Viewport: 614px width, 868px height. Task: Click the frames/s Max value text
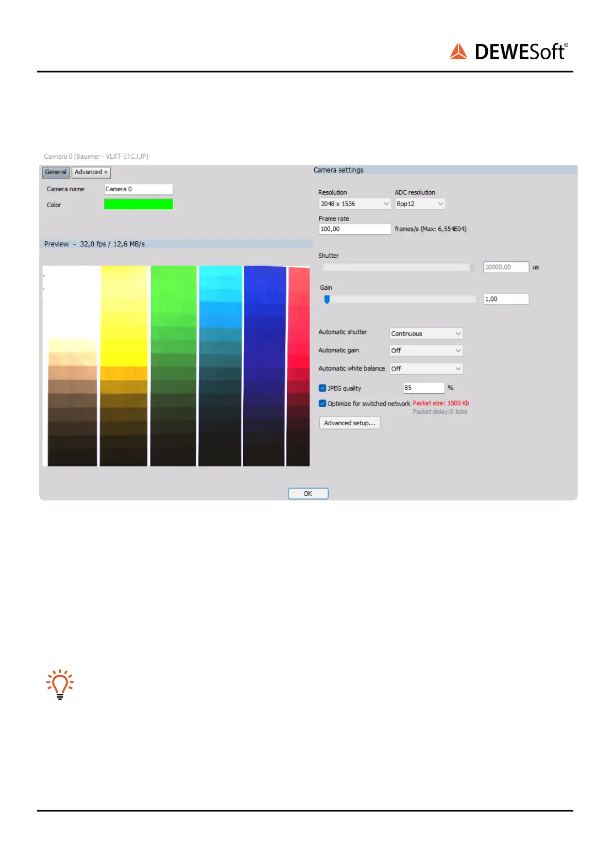431,229
